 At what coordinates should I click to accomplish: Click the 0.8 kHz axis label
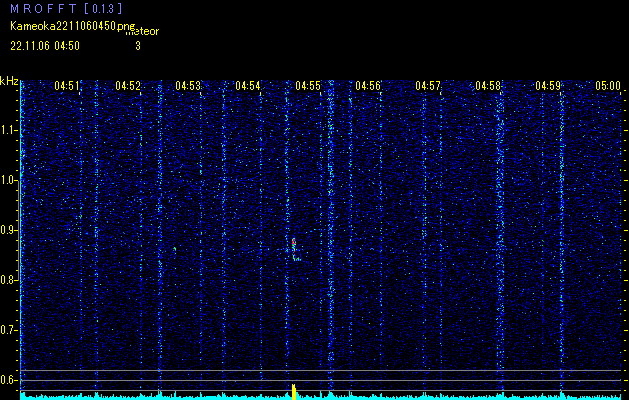[x=9, y=280]
